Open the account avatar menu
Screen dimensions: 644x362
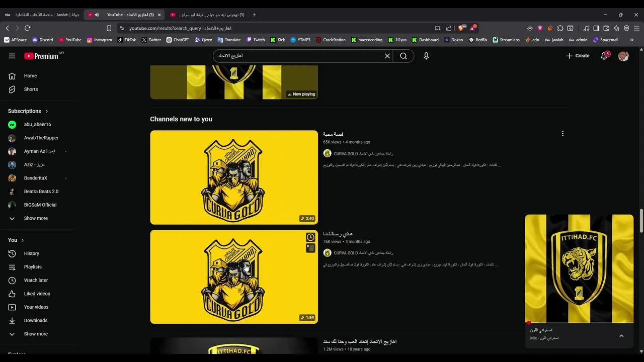[623, 56]
